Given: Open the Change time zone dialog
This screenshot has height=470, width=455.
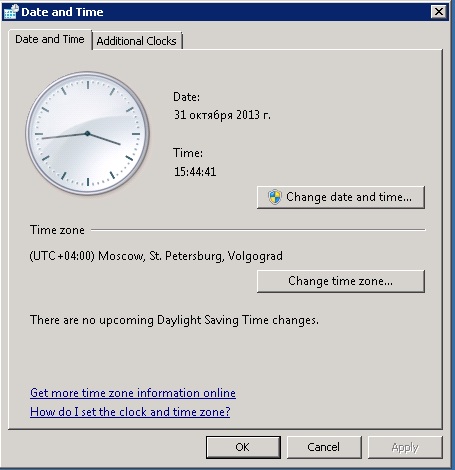Looking at the screenshot, I should [341, 281].
